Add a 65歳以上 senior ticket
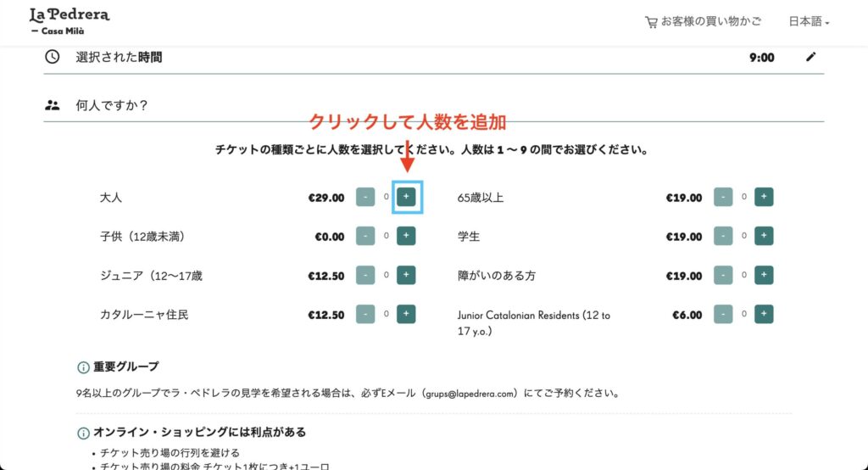Screen dimensions: 868x470 pyautogui.click(x=764, y=198)
